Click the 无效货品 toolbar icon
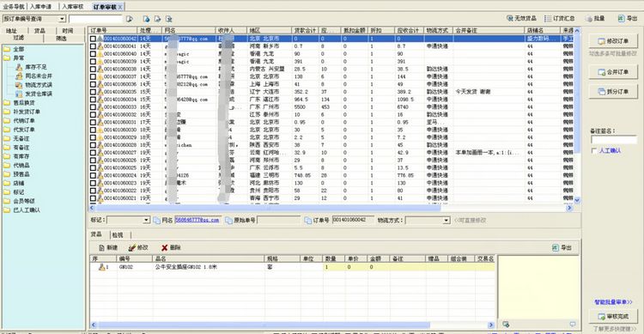This screenshot has height=334, width=644. [510, 19]
